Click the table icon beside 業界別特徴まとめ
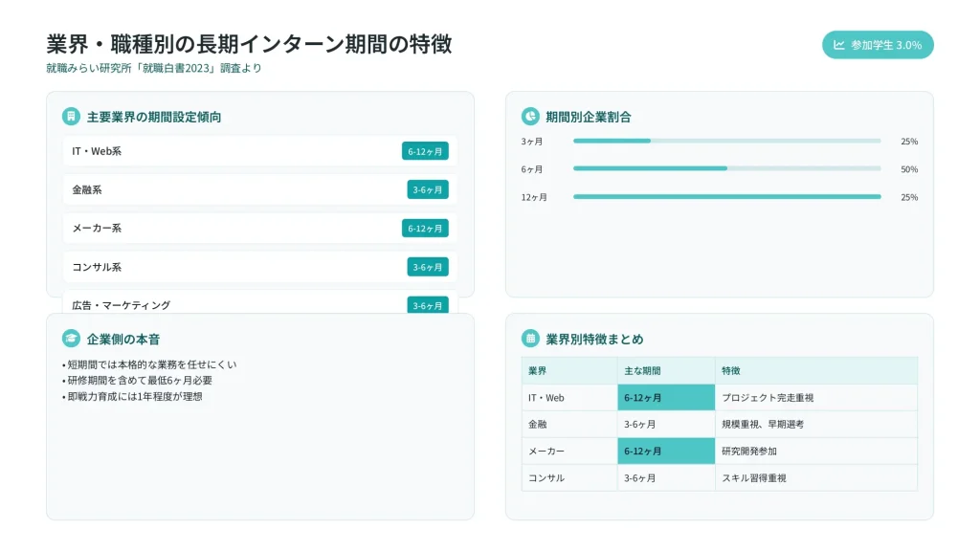 pos(530,339)
